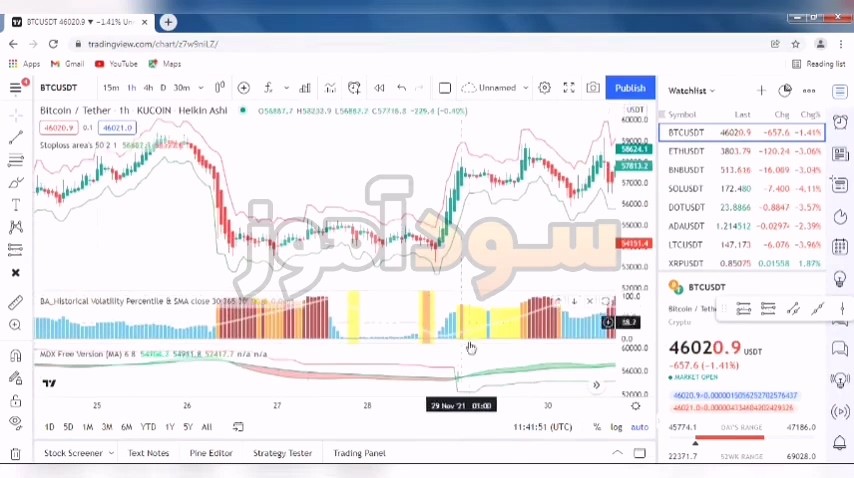The height and width of the screenshot is (478, 854).
Task: Open the patterns drawing tool
Action: [x=16, y=227]
